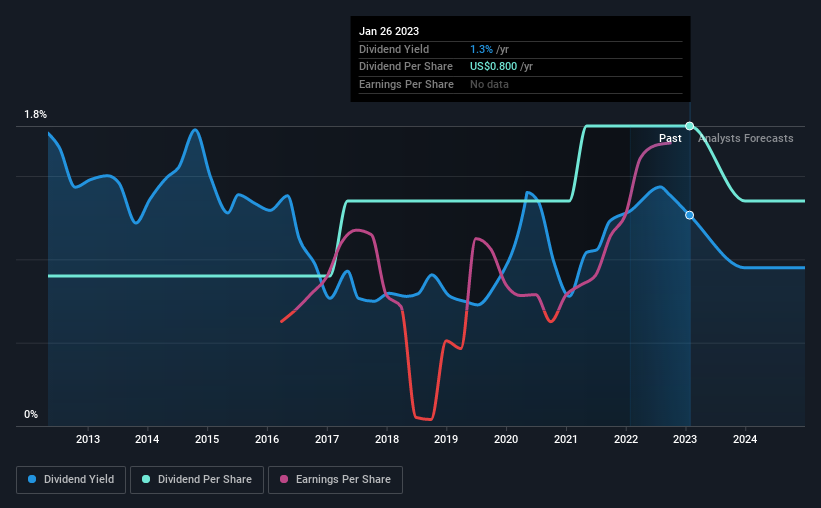The width and height of the screenshot is (821, 508).
Task: Click the Dividend Per Share row label in tooltip
Action: coord(406,67)
